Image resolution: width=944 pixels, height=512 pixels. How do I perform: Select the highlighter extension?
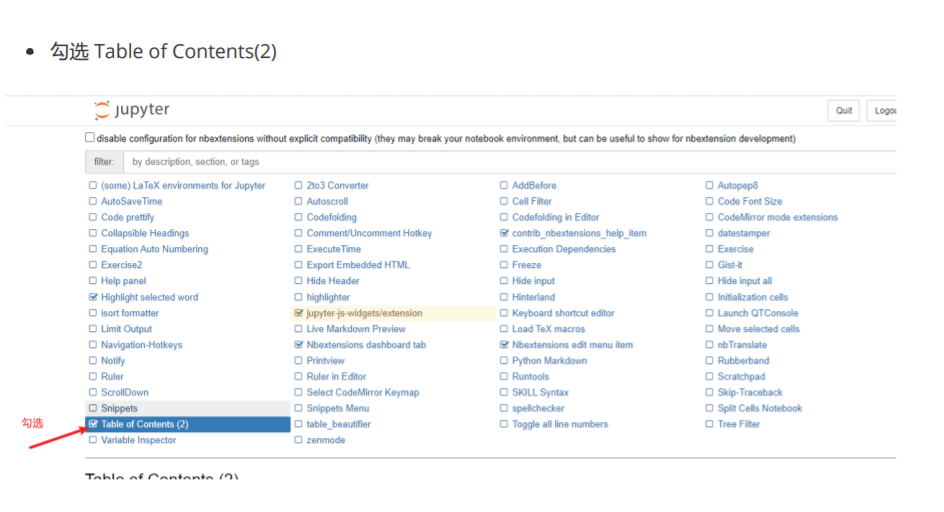[328, 297]
